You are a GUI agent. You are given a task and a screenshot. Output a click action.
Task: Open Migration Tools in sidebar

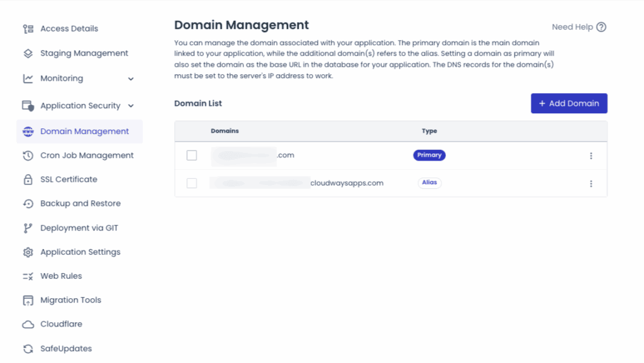coord(70,300)
